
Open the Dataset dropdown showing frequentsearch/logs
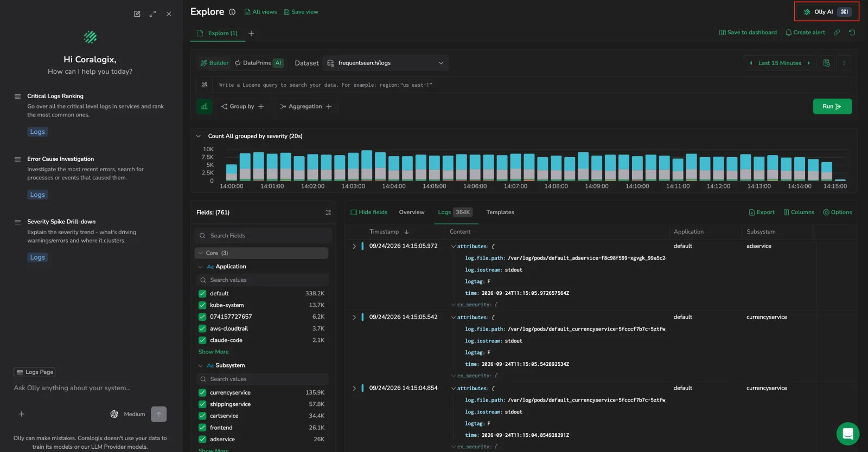(386, 63)
